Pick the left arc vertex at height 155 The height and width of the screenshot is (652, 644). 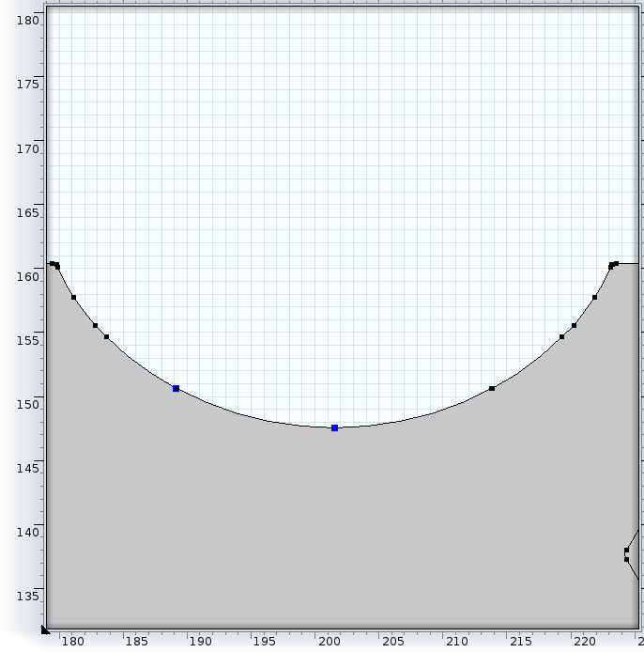tap(106, 336)
